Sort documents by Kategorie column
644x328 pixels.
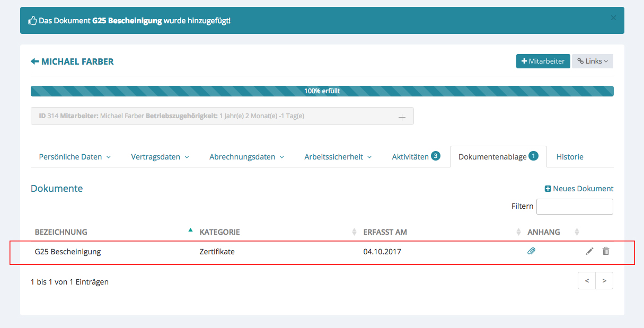(219, 232)
